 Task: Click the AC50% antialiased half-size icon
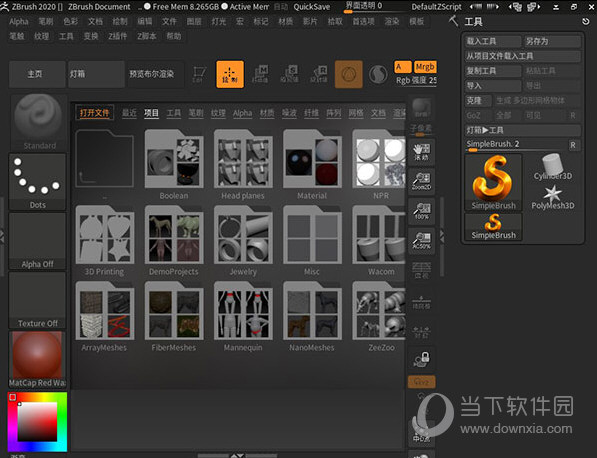(x=421, y=241)
